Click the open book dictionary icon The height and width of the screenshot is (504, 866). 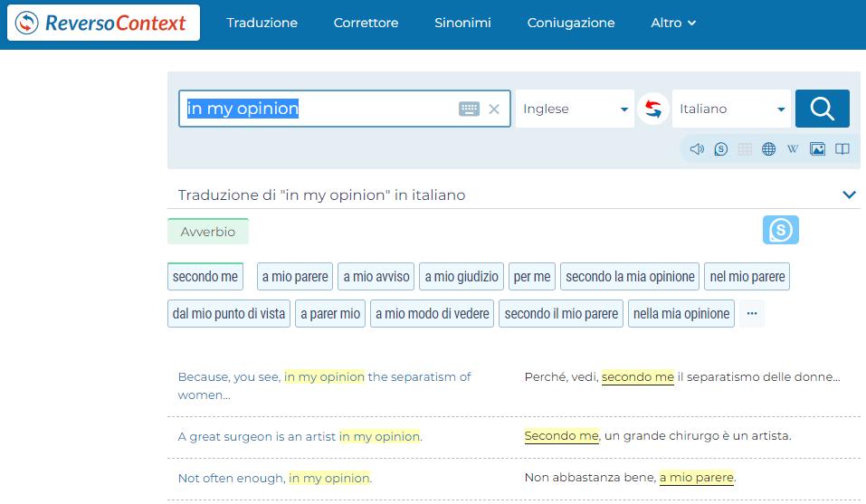point(842,149)
